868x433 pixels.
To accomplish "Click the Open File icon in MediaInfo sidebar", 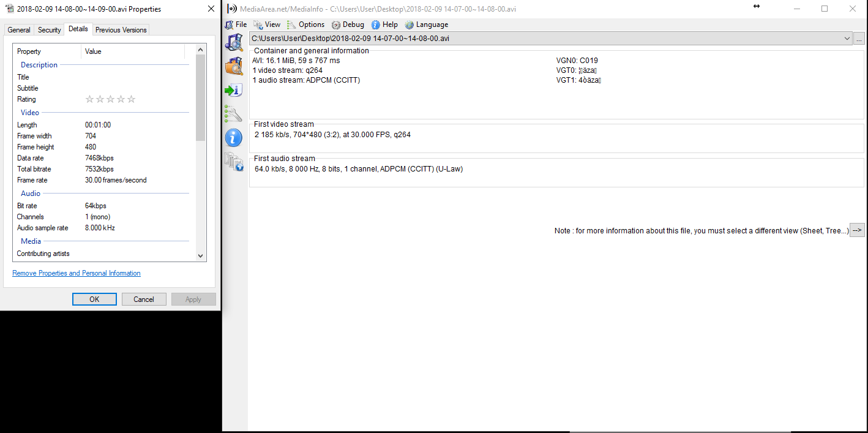I will point(234,42).
